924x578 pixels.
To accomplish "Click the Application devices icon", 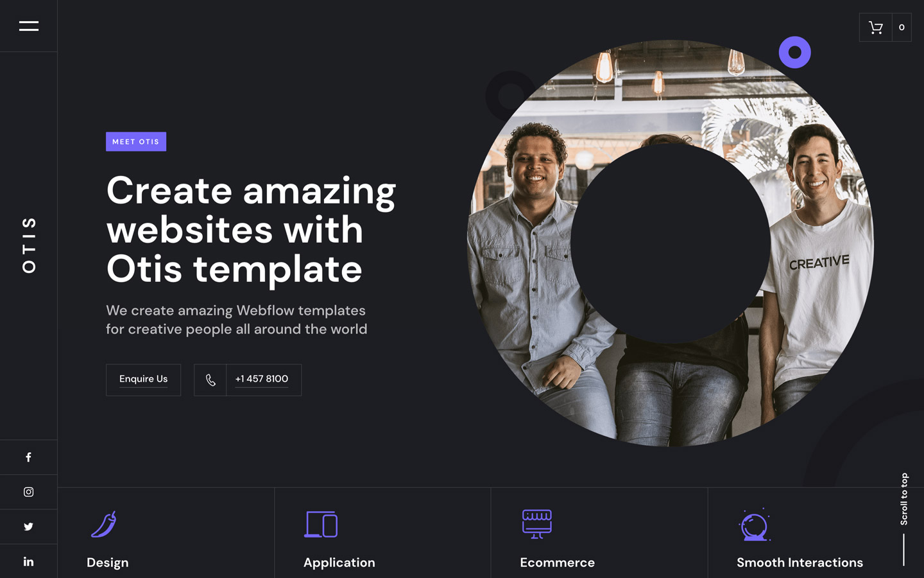I will click(321, 524).
